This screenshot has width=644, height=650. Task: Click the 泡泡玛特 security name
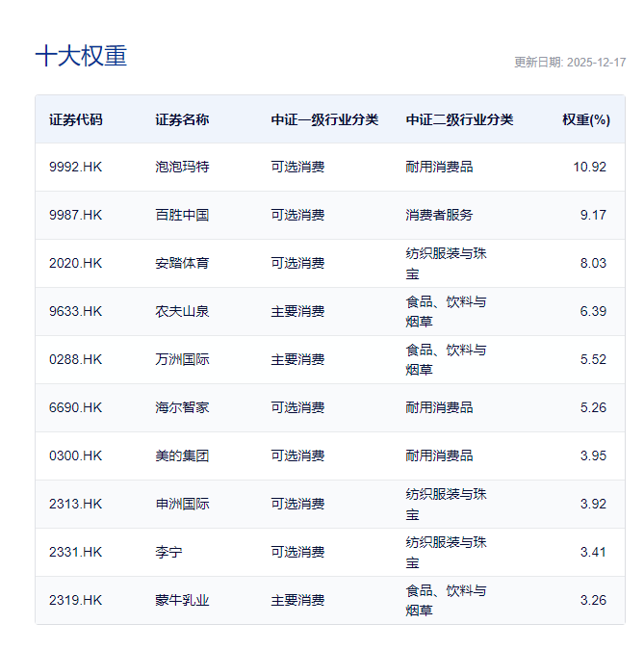182,167
